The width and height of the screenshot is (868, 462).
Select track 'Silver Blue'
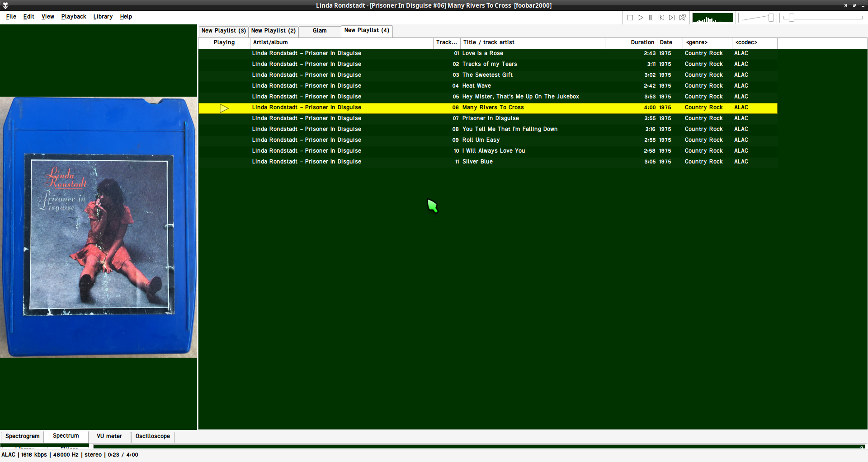pyautogui.click(x=488, y=162)
